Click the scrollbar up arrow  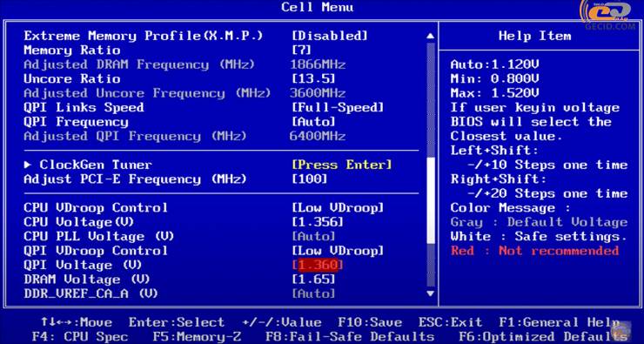[x=430, y=37]
